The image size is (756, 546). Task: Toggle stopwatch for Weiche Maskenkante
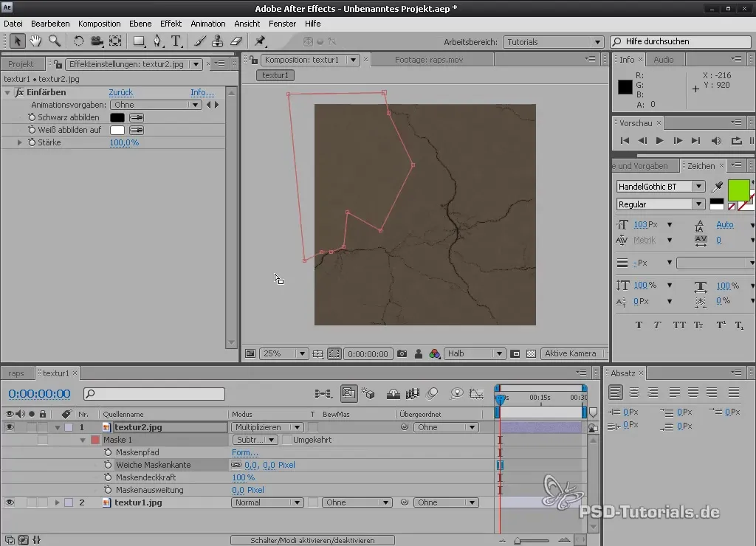click(x=108, y=465)
